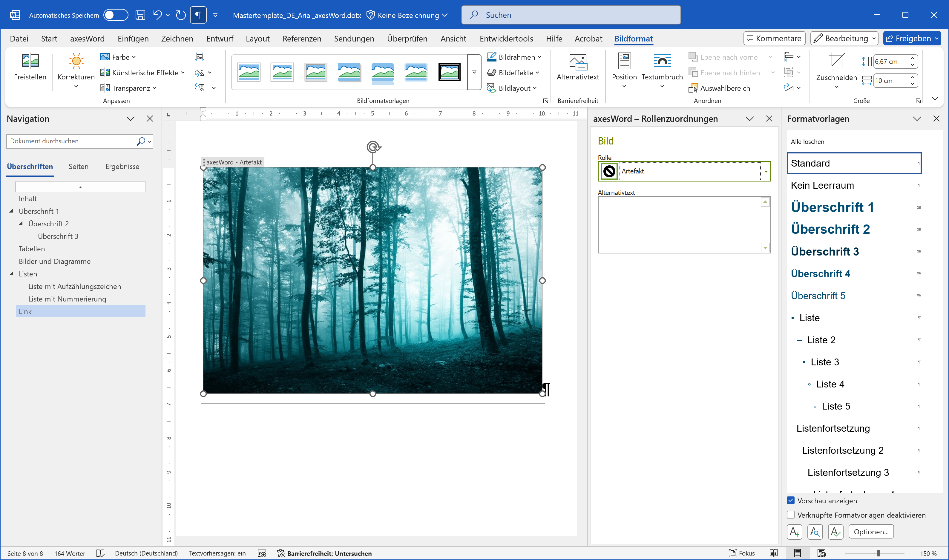Toggle Vorschau anzeigen checkbox
Viewport: 949px width, 560px height.
point(791,500)
